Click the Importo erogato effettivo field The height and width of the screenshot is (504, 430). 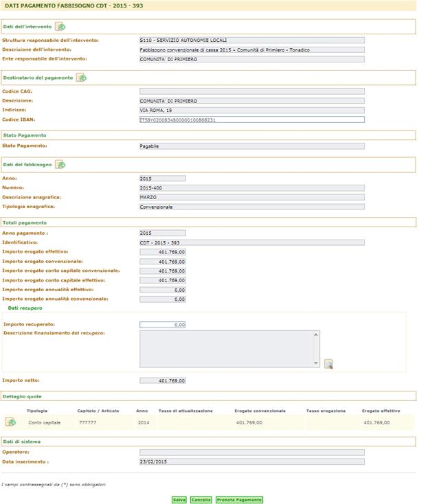[x=162, y=252]
